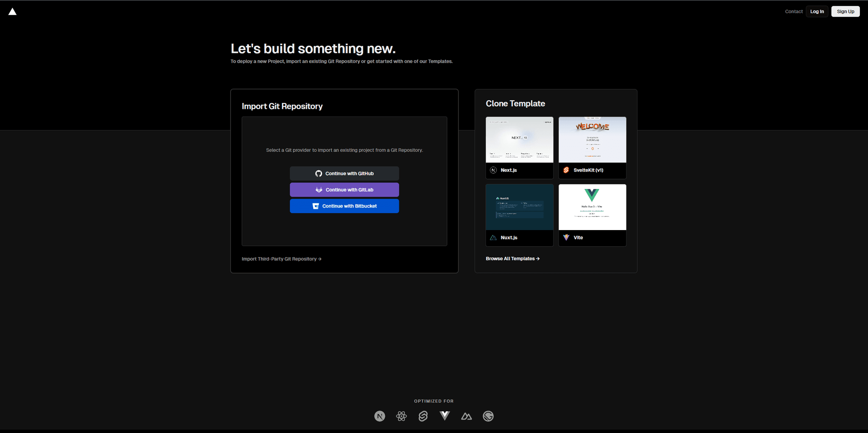Viewport: 868px width, 433px height.
Task: Click the Nuxt triangle icon in template card
Action: (x=493, y=238)
